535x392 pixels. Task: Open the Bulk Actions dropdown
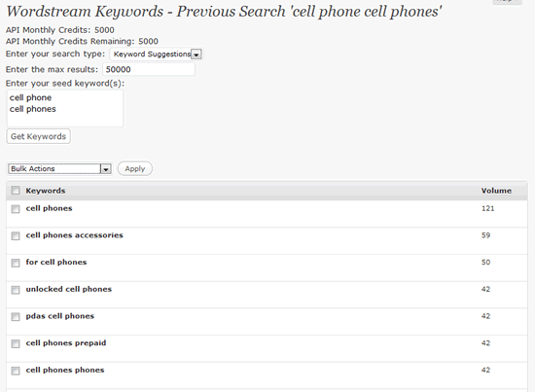click(x=59, y=169)
